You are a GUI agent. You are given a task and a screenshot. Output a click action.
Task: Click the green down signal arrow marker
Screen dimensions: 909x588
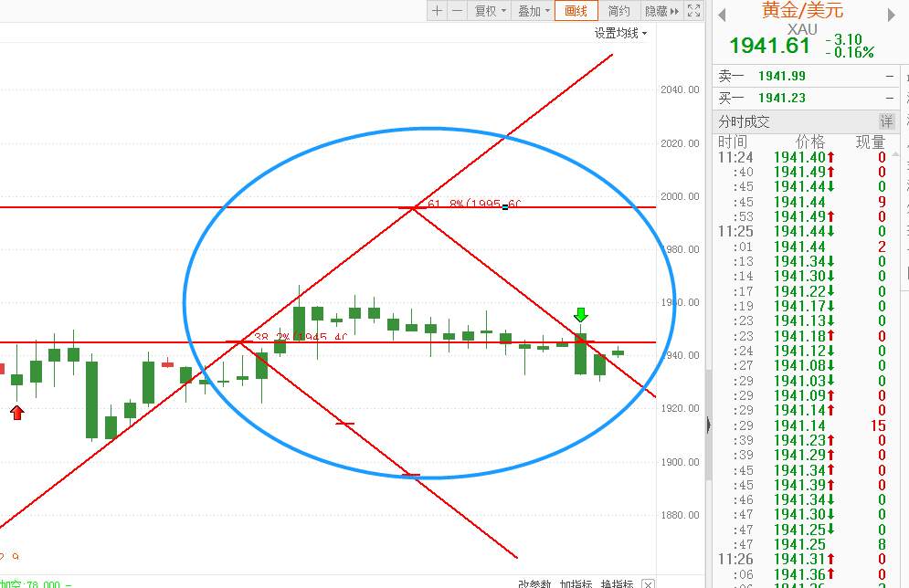580,315
